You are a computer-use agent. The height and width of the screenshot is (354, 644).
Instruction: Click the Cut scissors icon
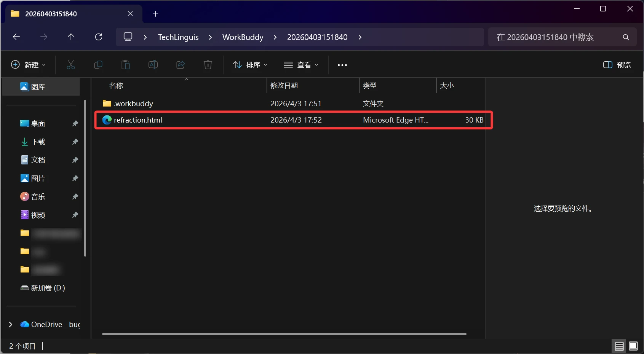pos(71,65)
